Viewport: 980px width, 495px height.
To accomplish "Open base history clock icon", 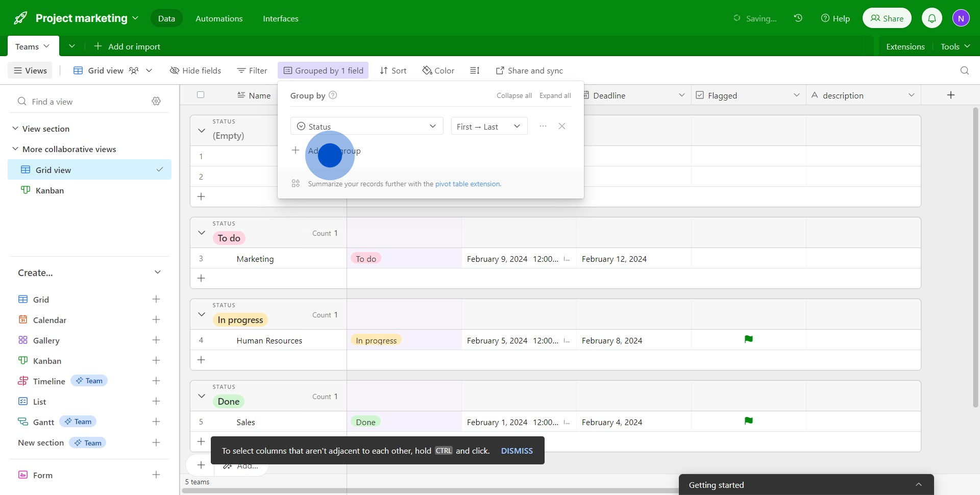I will pyautogui.click(x=798, y=18).
